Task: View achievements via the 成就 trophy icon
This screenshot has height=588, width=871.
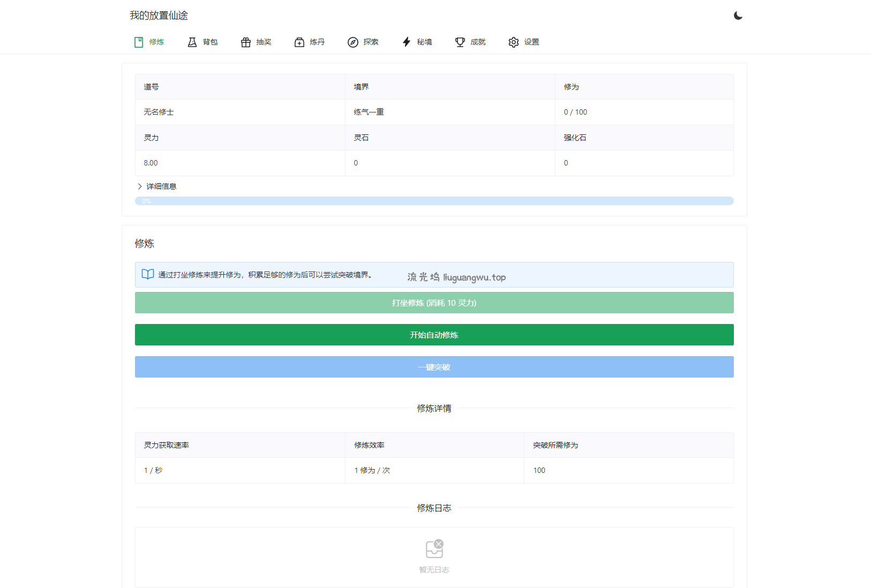Action: 459,42
